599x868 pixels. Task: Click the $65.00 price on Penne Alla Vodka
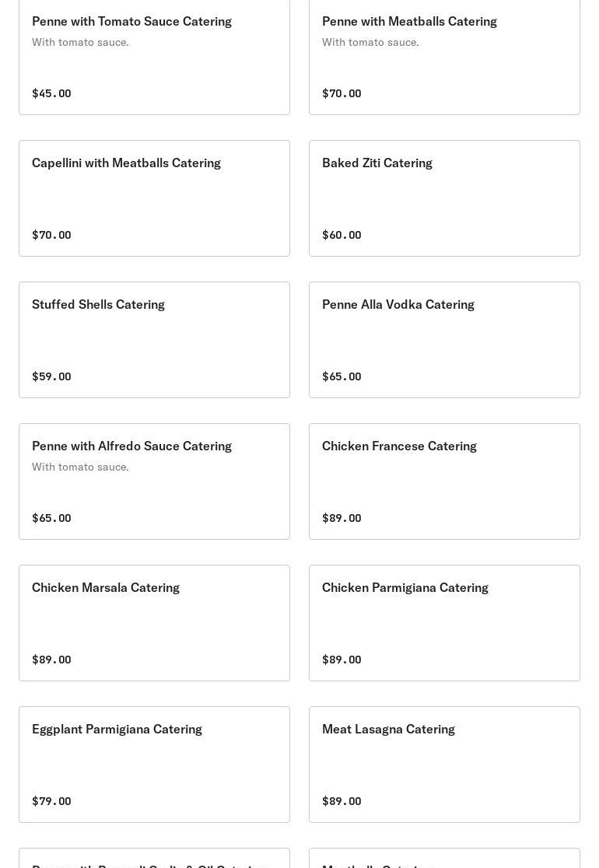click(x=342, y=376)
